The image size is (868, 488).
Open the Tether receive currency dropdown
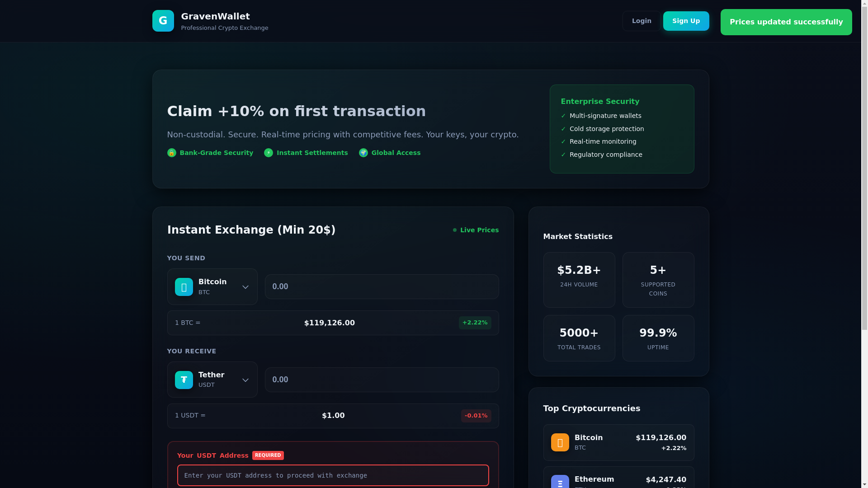212,380
